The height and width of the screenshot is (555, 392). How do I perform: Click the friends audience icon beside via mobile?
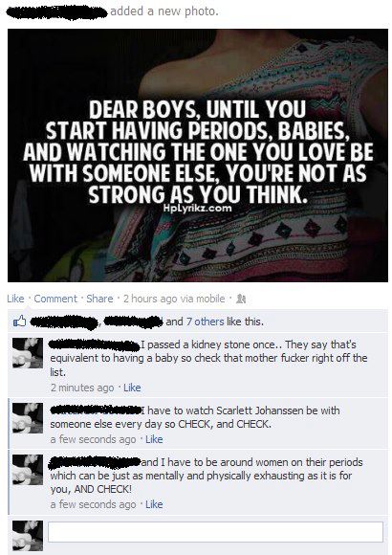tap(241, 300)
